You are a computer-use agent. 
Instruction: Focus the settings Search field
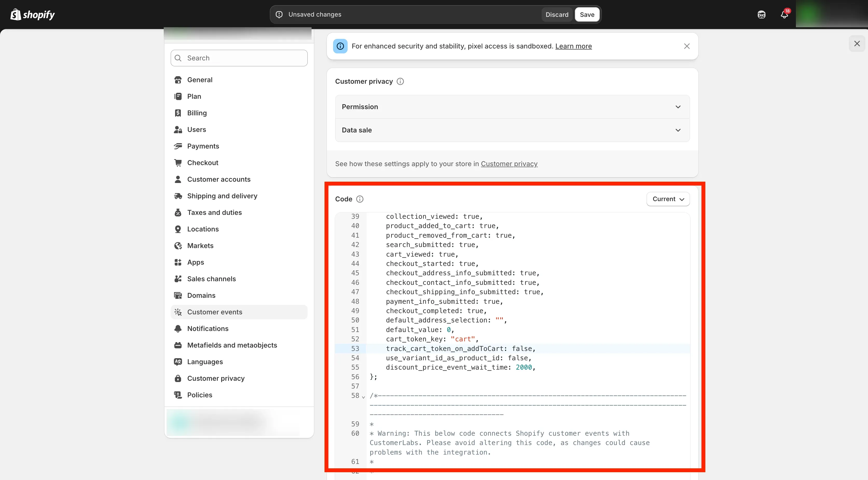239,58
